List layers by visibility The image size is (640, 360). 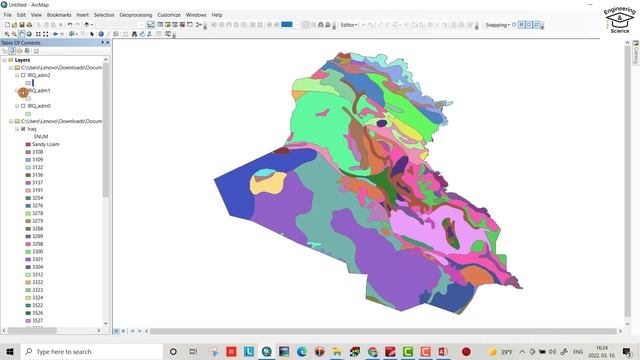(19, 51)
